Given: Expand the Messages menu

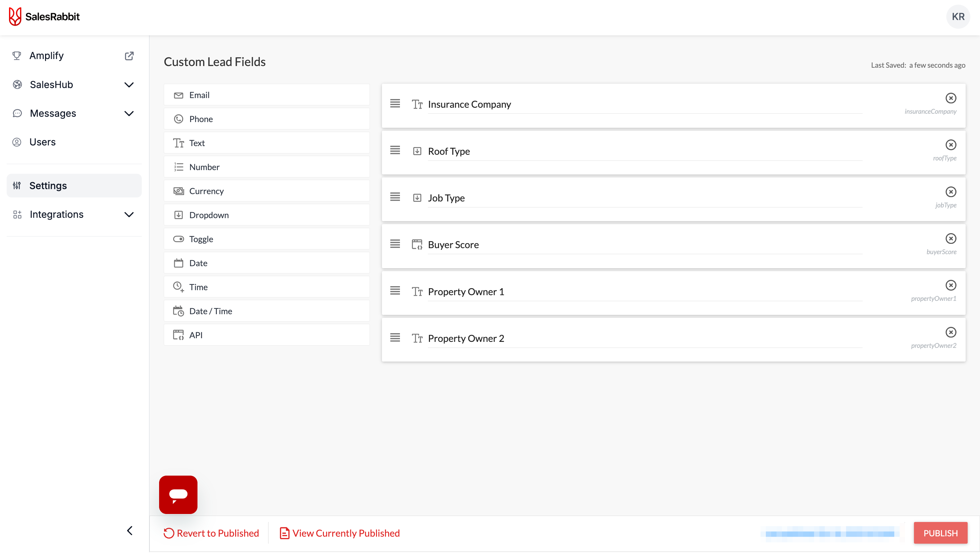Looking at the screenshot, I should tap(129, 113).
